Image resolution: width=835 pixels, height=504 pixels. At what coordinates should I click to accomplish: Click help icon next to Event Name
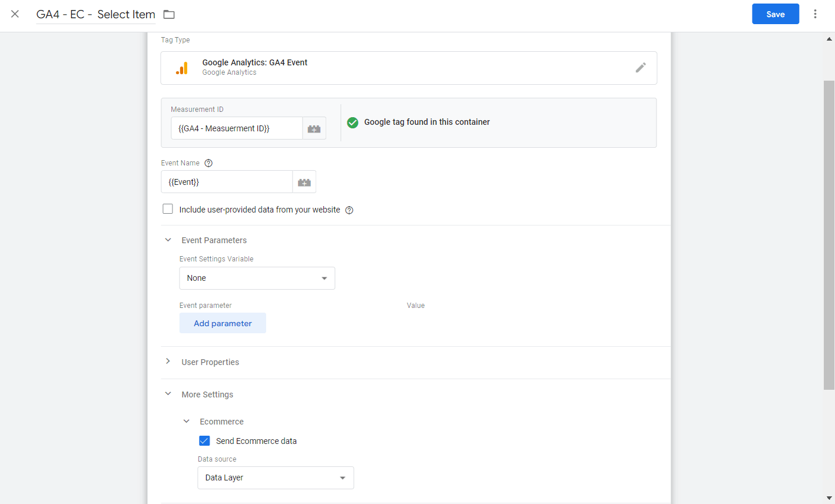[208, 163]
